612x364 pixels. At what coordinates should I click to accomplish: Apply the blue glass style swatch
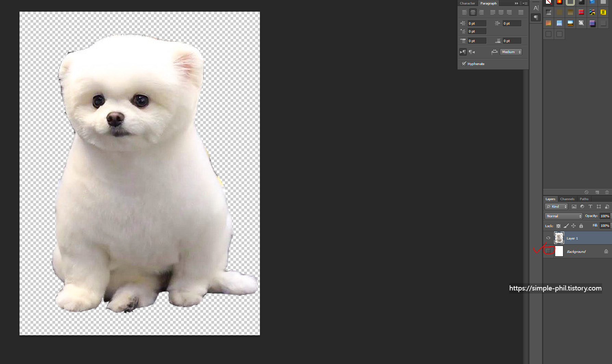tap(559, 23)
